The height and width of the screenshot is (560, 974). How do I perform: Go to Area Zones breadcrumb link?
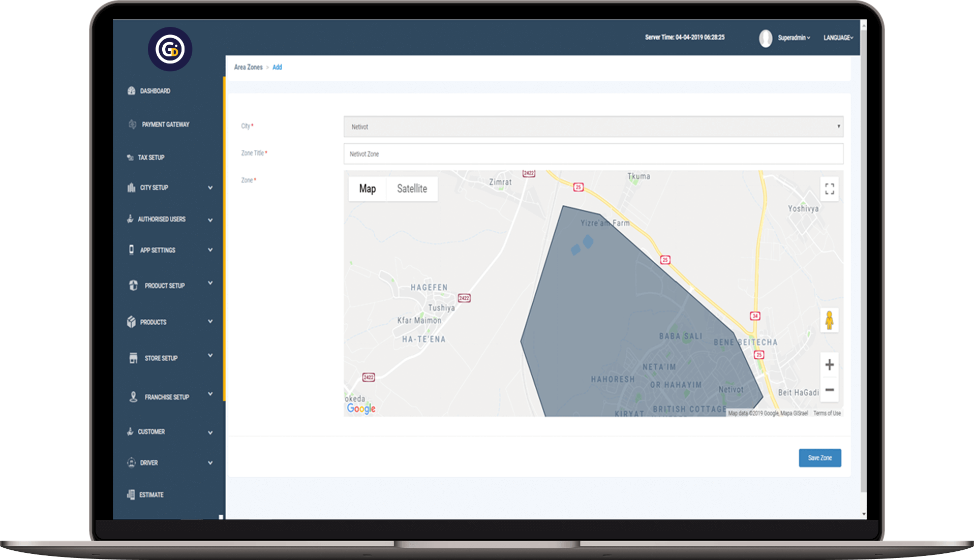tap(248, 67)
